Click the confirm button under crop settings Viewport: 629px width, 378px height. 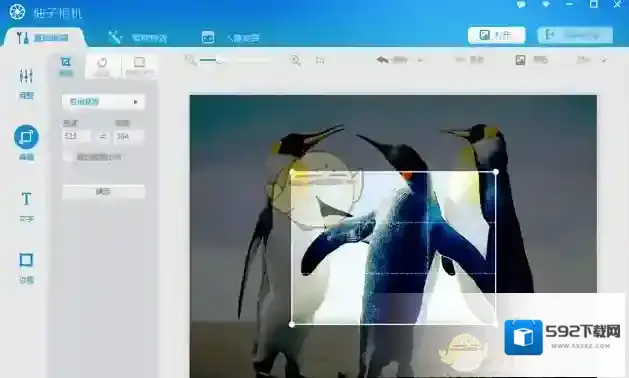point(103,191)
